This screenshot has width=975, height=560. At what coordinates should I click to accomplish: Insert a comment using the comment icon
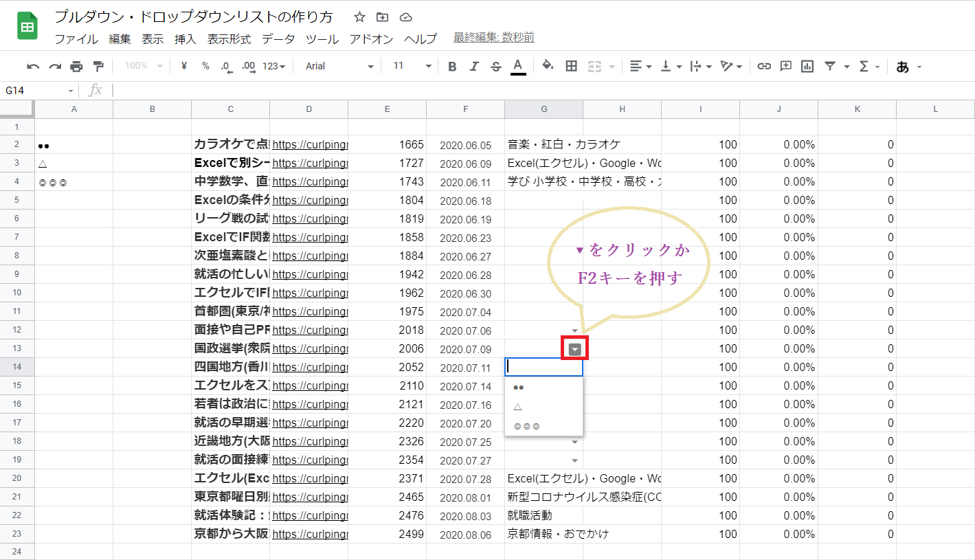coord(785,66)
